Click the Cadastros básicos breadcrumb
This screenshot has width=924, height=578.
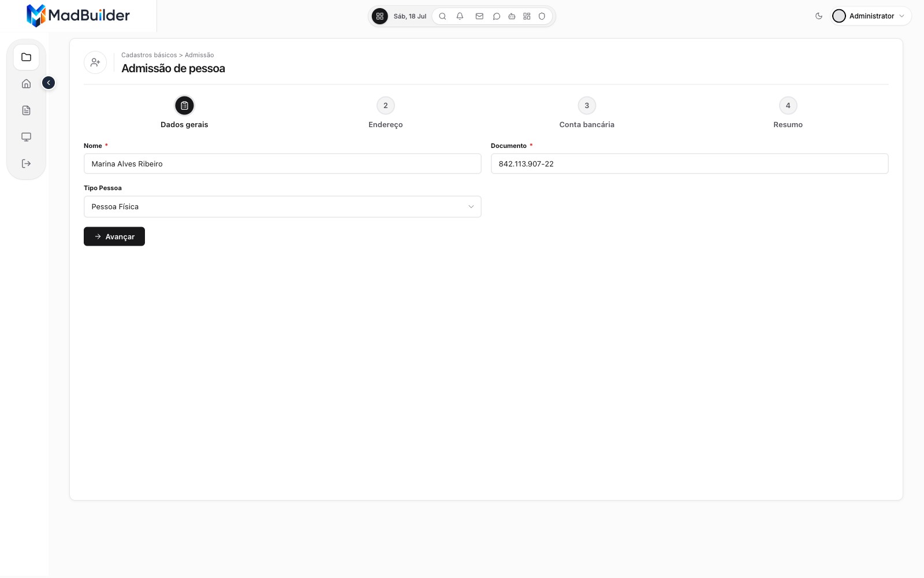(149, 55)
